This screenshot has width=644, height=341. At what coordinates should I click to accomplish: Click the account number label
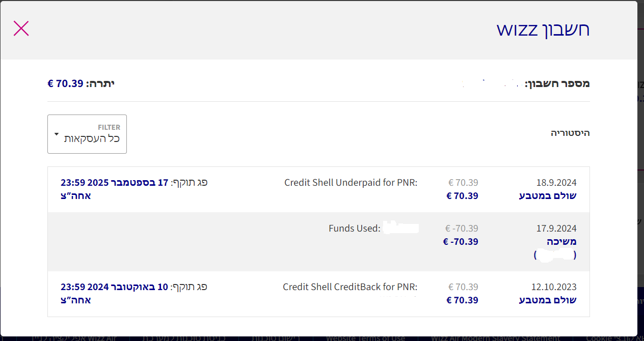pyautogui.click(x=557, y=83)
